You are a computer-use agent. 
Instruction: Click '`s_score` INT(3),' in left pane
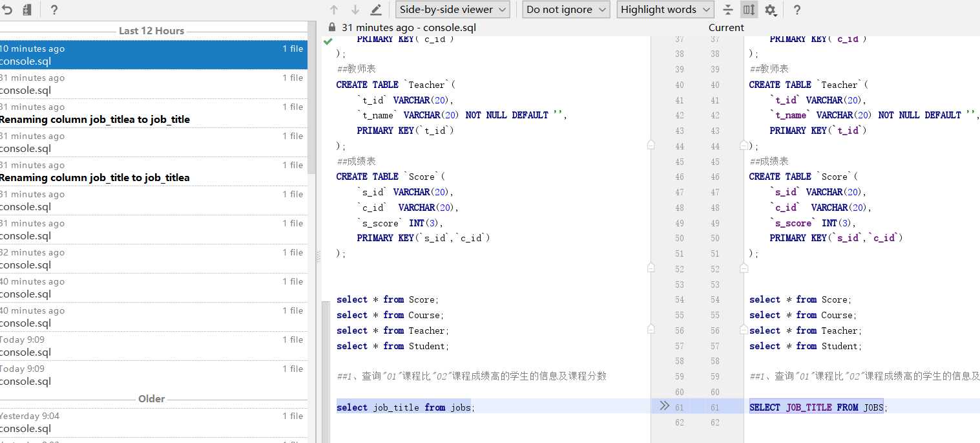click(400, 223)
